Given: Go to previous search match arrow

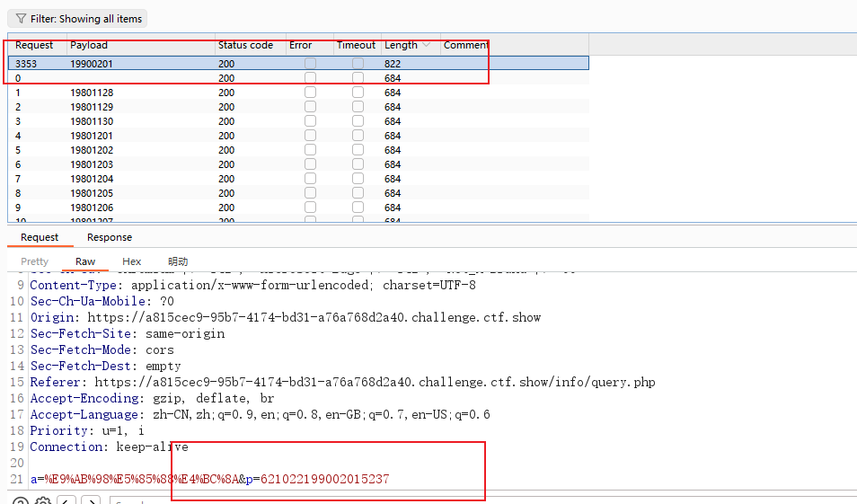Looking at the screenshot, I should tap(66, 500).
